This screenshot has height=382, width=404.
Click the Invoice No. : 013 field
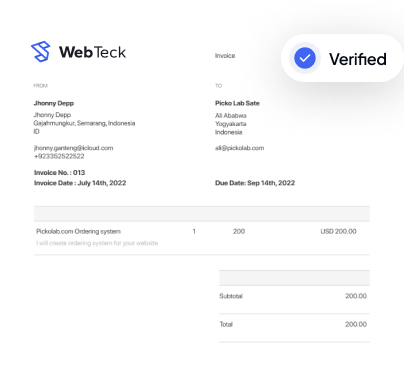pos(59,172)
